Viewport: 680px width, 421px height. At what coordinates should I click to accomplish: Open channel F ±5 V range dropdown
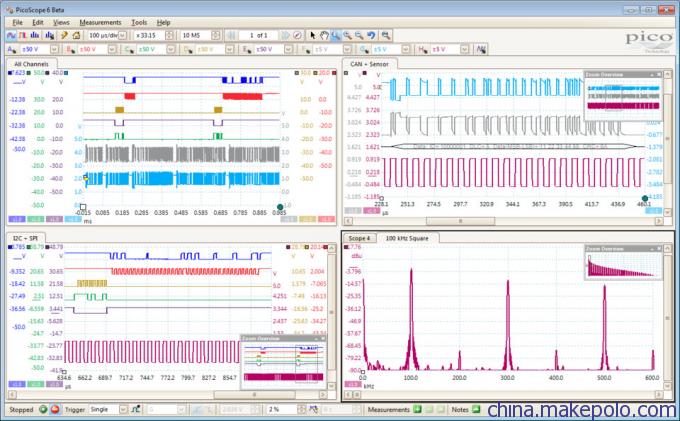(347, 49)
